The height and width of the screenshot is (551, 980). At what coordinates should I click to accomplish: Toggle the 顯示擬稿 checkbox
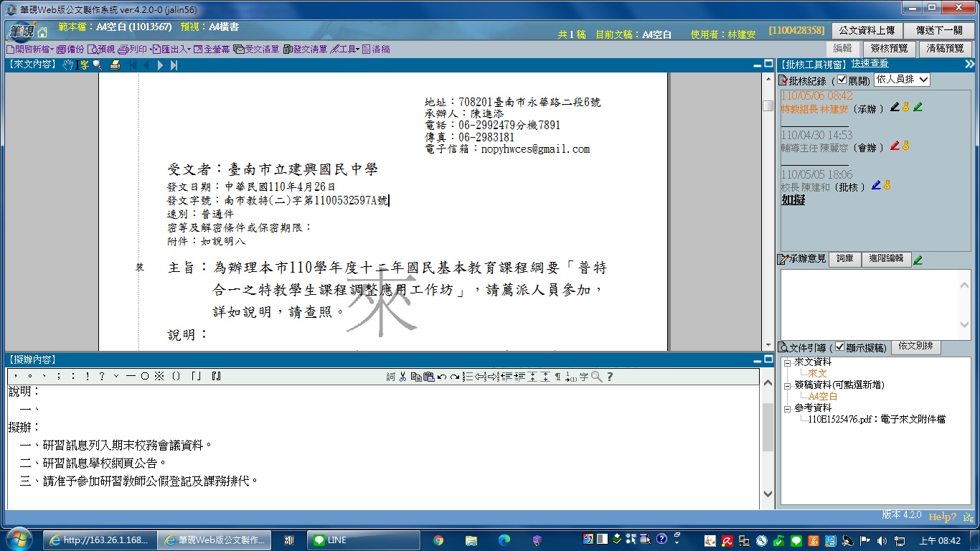click(x=840, y=347)
